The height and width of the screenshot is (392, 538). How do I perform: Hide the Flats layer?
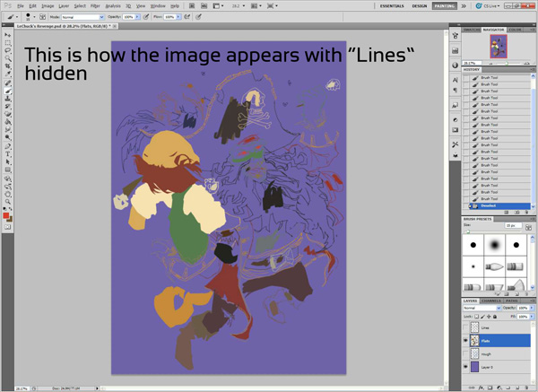[x=465, y=341]
